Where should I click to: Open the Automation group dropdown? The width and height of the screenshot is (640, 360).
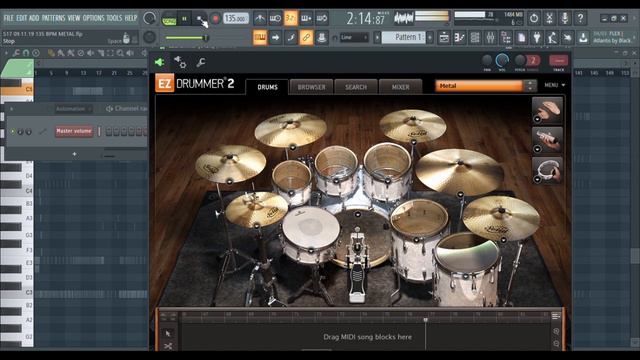(73, 109)
